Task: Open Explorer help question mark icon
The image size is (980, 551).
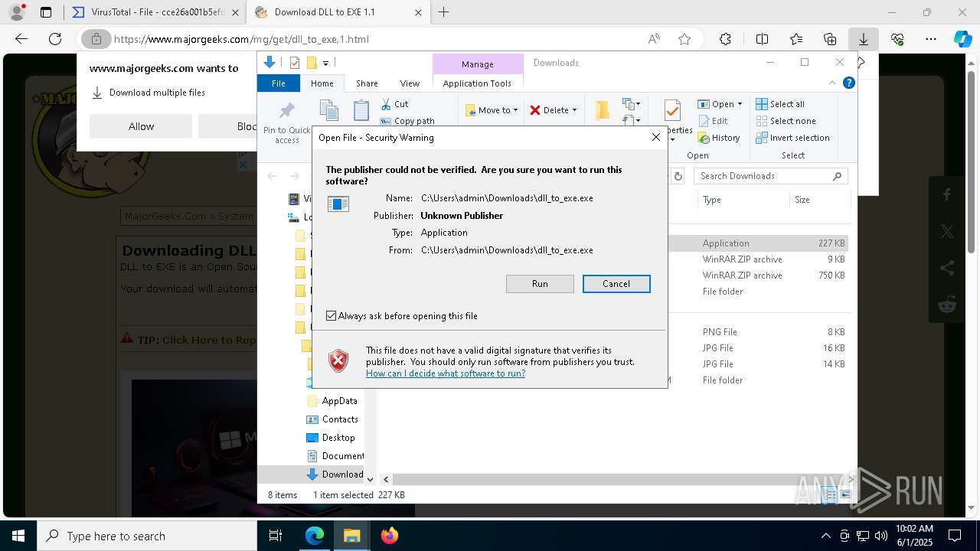Action: 848,83
